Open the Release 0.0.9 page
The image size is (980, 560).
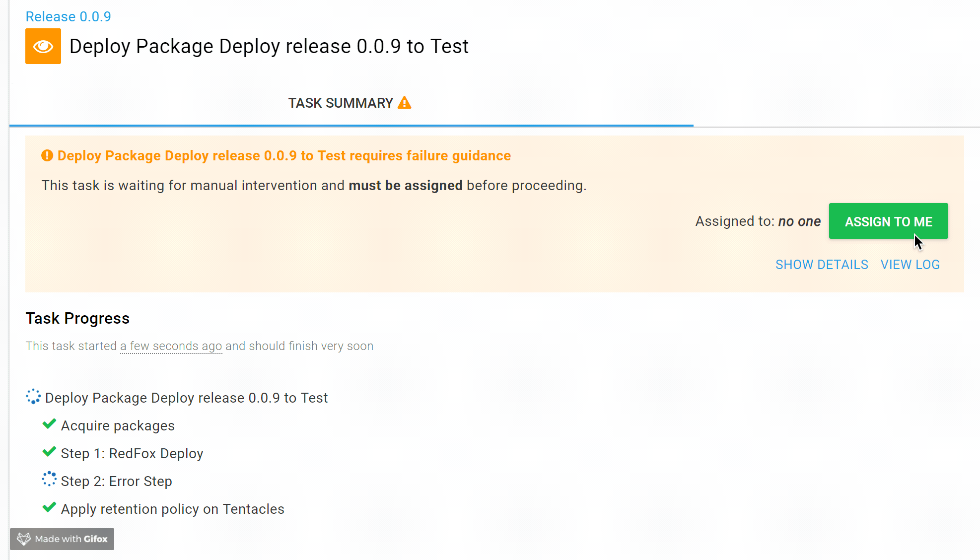[68, 16]
